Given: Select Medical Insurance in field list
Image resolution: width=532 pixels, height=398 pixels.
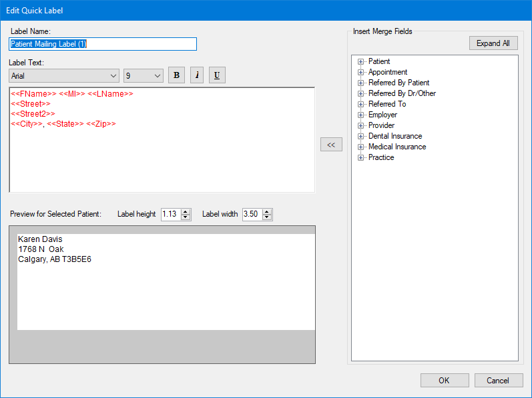Looking at the screenshot, I should [x=396, y=147].
